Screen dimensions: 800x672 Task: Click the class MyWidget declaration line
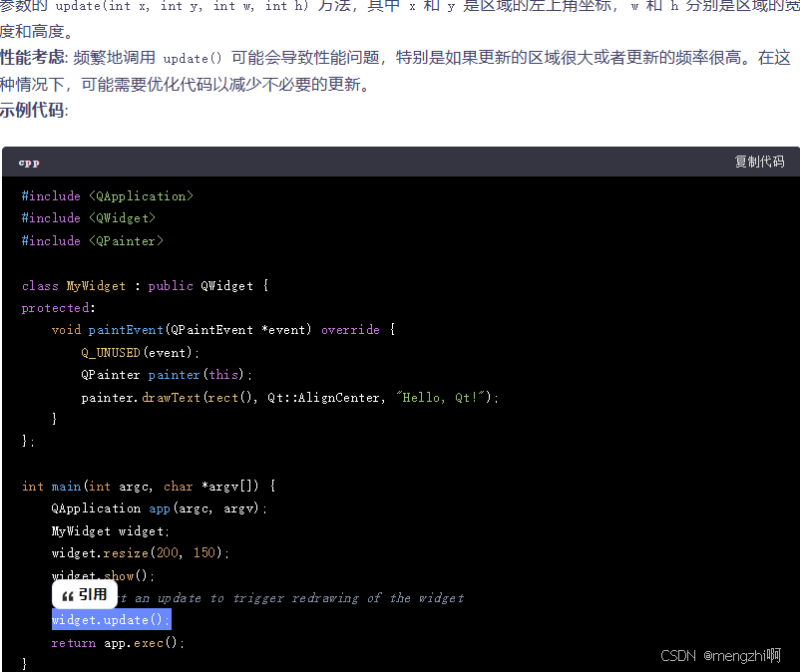145,285
